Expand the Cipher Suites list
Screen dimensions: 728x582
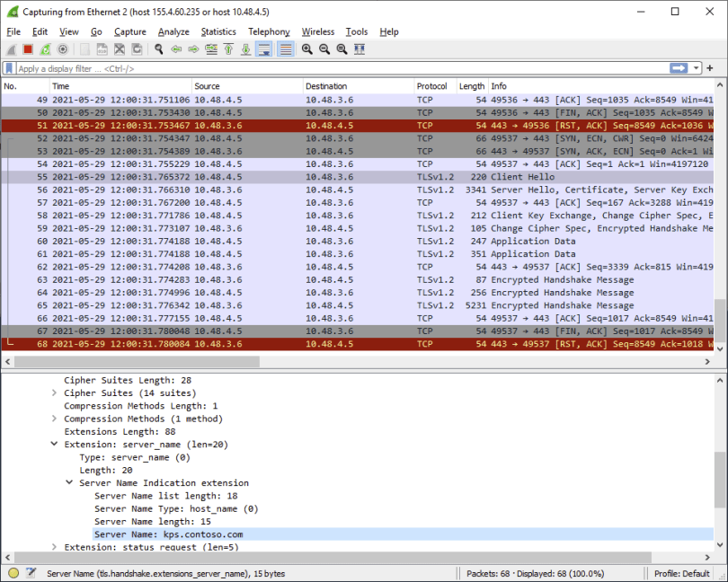[54, 392]
